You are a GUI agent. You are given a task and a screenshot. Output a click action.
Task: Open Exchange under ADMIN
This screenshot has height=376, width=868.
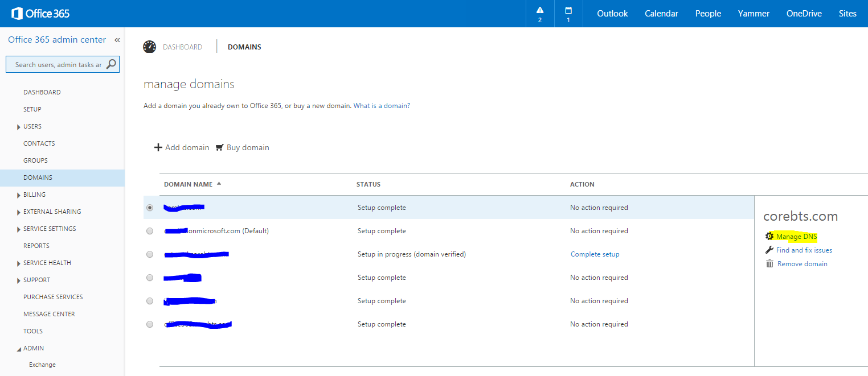point(42,365)
